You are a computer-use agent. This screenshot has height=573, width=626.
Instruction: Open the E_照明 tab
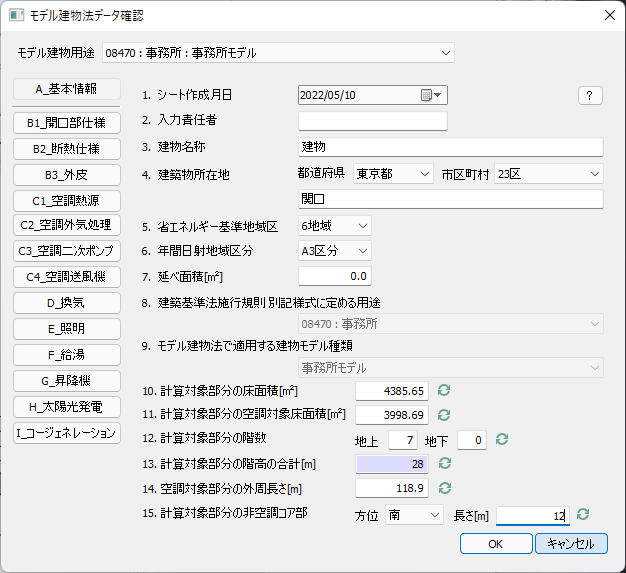(67, 328)
